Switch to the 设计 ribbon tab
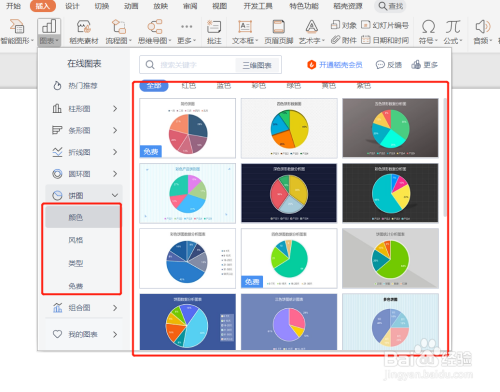500x392 pixels. (72, 6)
